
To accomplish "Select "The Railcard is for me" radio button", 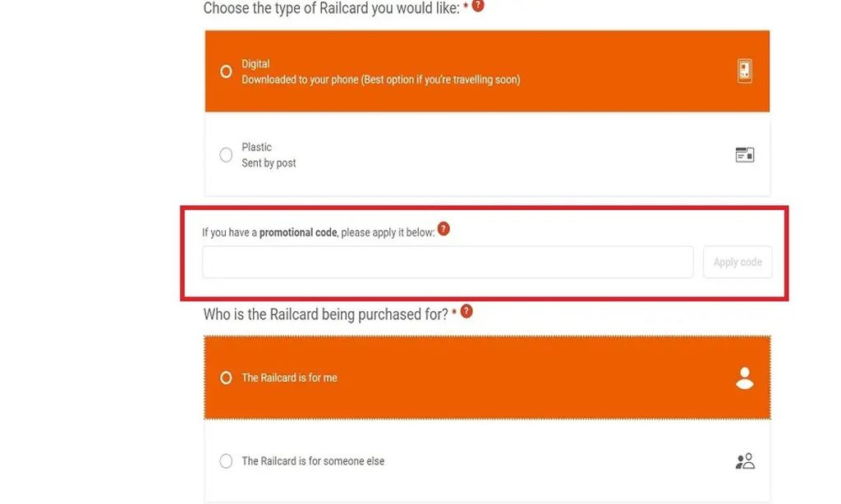I will (226, 377).
